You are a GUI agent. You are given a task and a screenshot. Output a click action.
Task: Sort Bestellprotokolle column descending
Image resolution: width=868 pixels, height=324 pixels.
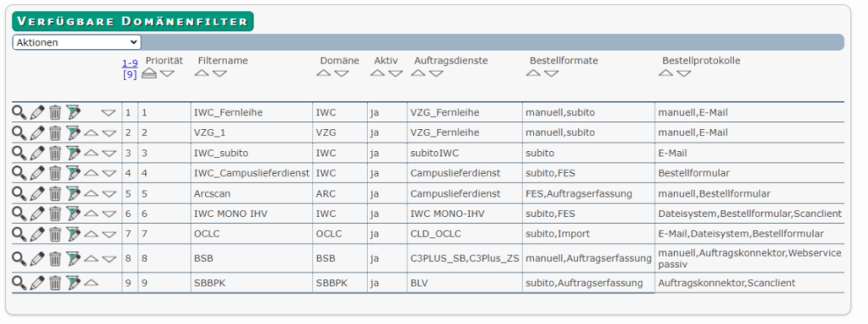point(684,74)
